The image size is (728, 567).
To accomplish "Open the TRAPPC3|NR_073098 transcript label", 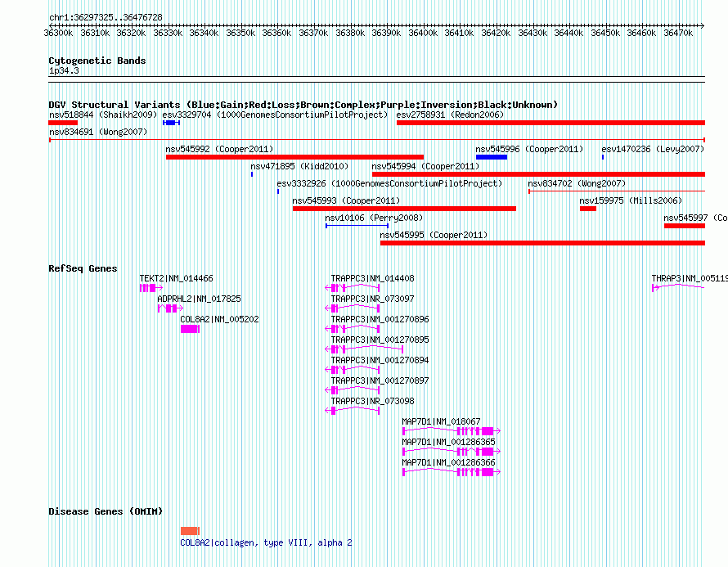I will pyautogui.click(x=372, y=401).
